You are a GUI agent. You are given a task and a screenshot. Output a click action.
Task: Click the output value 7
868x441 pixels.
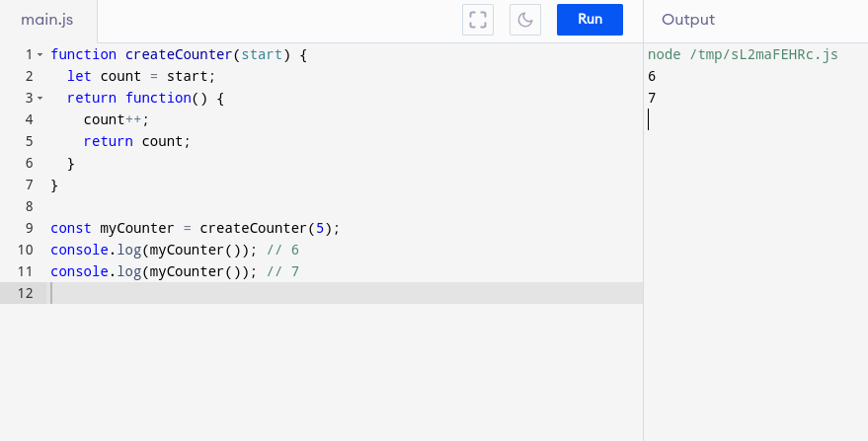[x=652, y=98]
